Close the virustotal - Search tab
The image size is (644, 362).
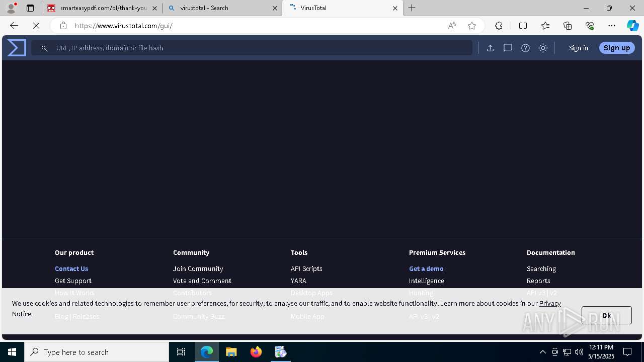[275, 8]
